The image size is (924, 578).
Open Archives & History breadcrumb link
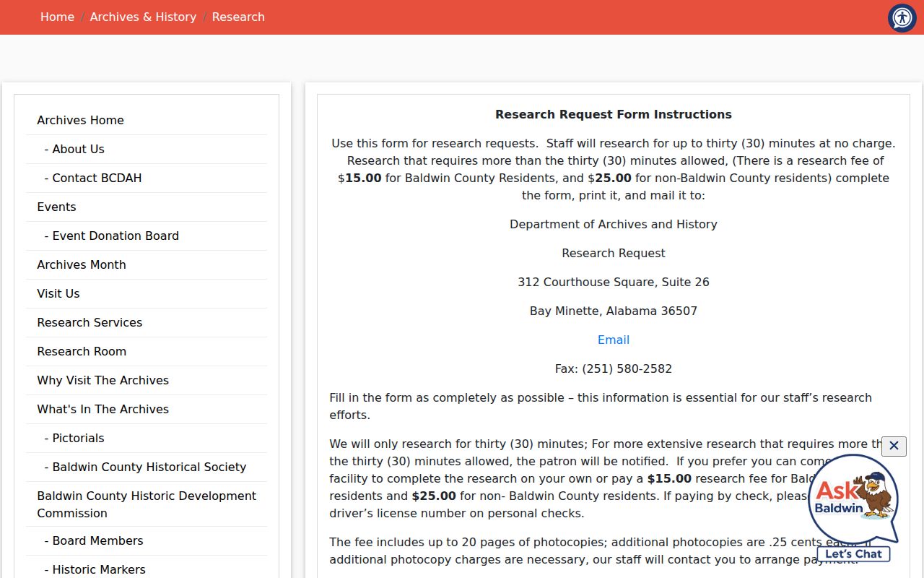pos(143,17)
